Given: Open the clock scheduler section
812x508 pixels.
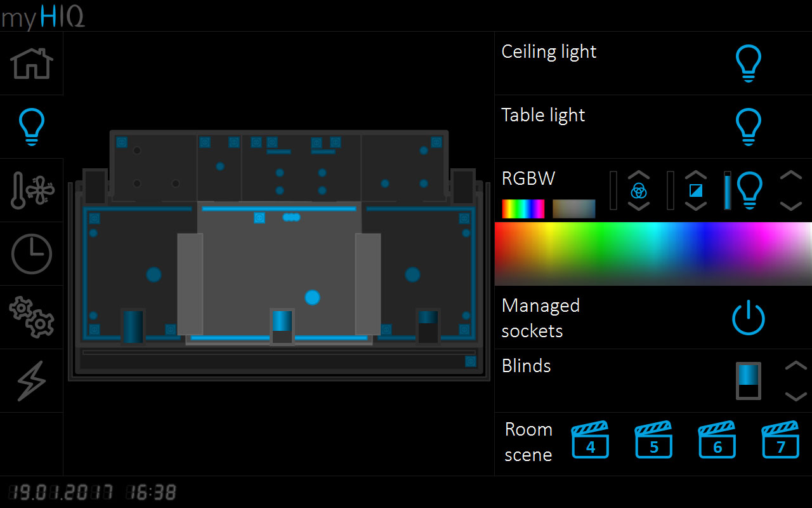Looking at the screenshot, I should [x=32, y=254].
